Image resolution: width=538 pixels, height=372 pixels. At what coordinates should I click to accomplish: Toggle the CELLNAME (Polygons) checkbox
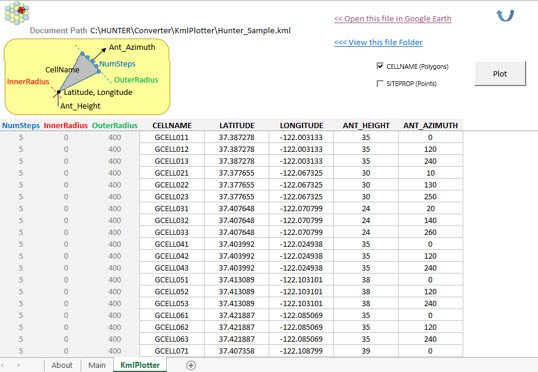click(380, 66)
